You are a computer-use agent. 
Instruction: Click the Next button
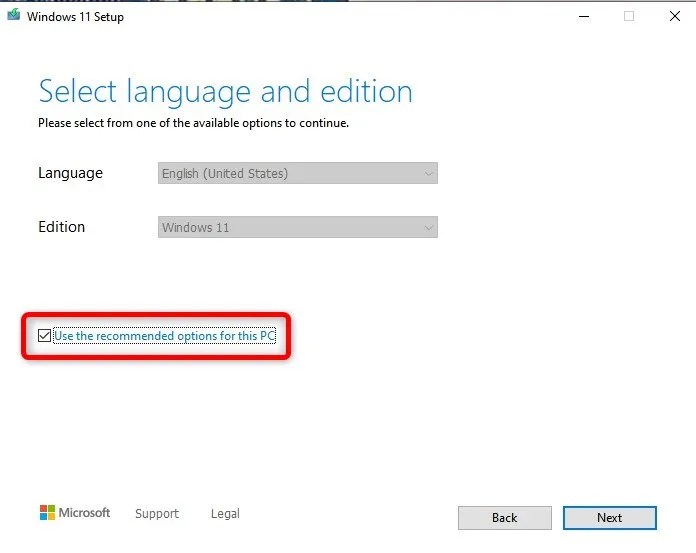609,518
